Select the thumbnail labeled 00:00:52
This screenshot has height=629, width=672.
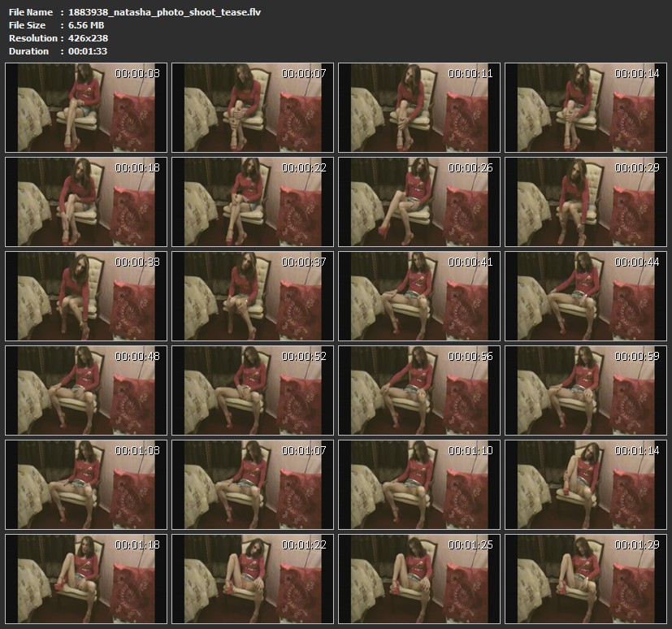(x=253, y=390)
